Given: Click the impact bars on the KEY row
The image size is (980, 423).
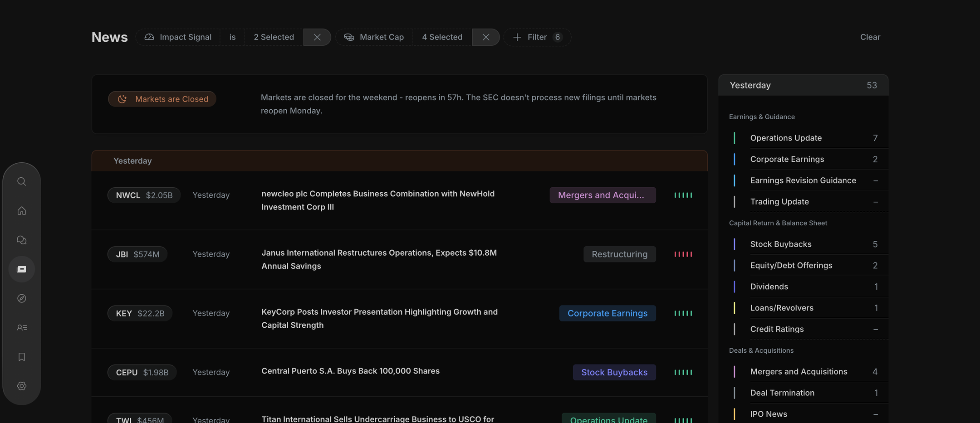Looking at the screenshot, I should [x=683, y=313].
